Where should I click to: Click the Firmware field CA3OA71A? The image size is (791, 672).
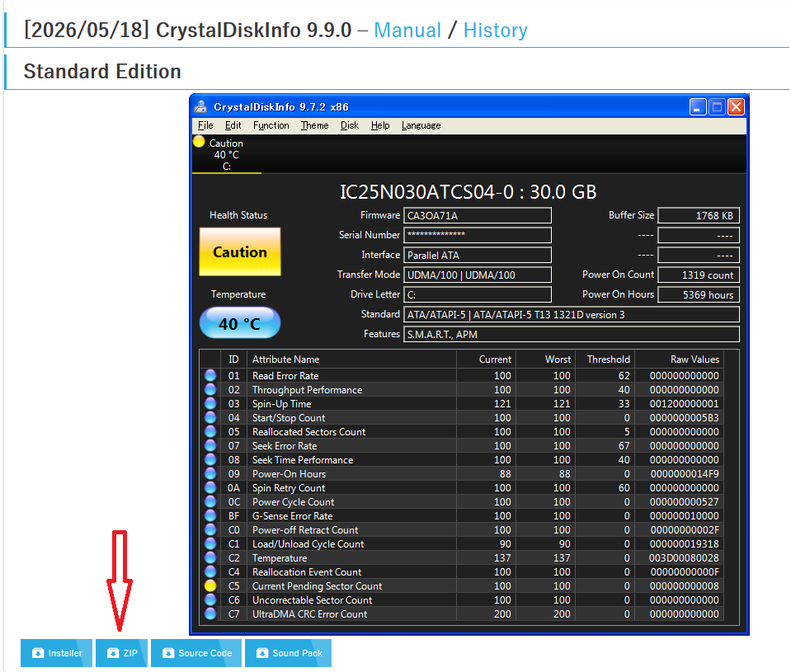(478, 216)
